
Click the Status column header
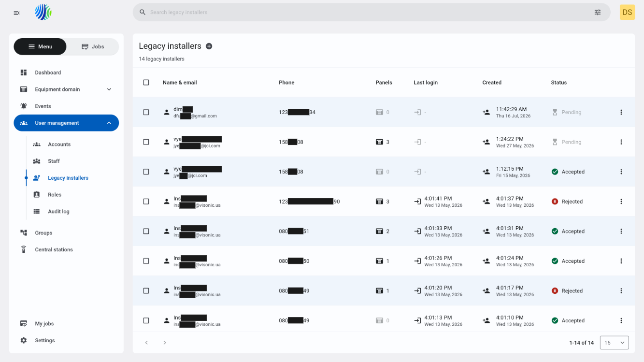(x=558, y=83)
